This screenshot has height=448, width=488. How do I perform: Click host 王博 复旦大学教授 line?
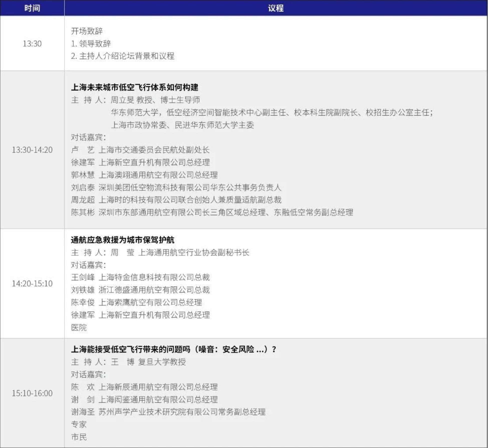[149, 362]
